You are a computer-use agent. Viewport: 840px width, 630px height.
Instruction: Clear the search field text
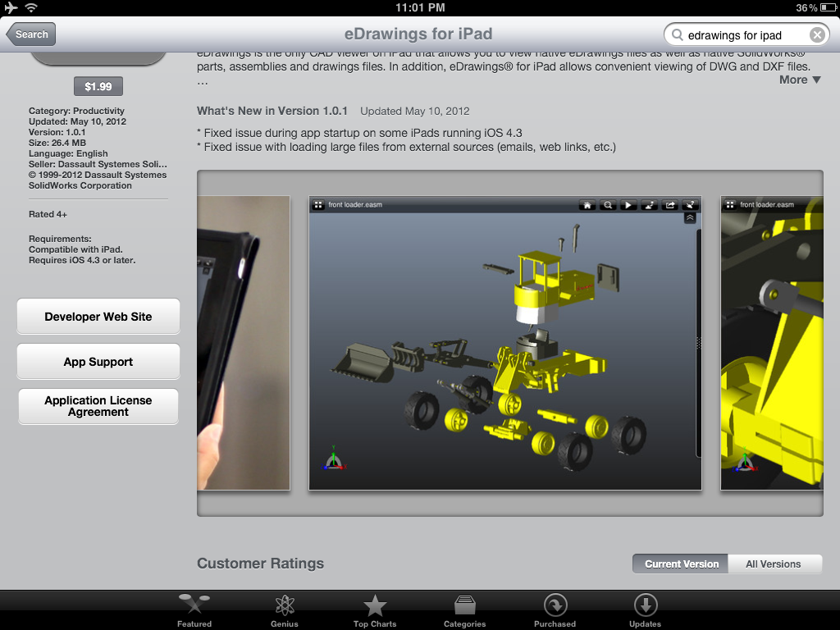click(x=817, y=34)
